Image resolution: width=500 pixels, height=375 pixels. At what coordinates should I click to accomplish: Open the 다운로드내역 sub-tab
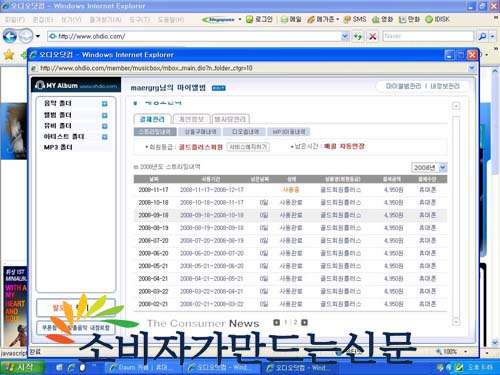[x=245, y=132]
